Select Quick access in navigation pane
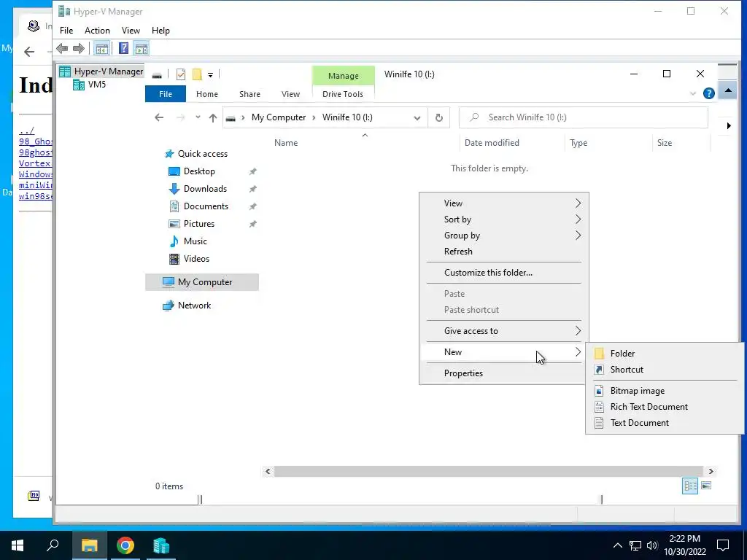The width and height of the screenshot is (747, 560). point(203,154)
